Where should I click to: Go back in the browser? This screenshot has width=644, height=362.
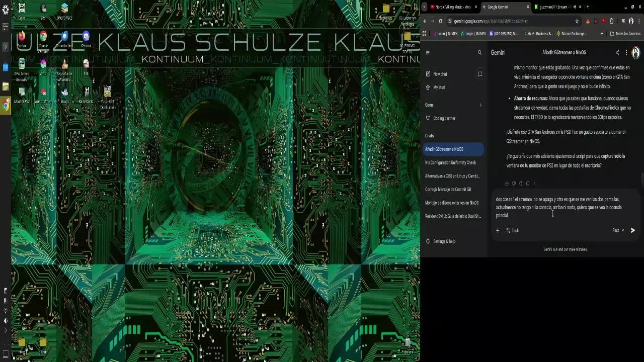[x=425, y=21]
